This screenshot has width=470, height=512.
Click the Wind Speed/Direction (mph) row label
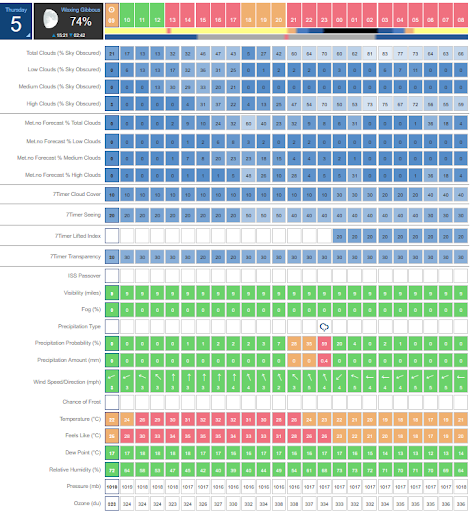point(67,382)
